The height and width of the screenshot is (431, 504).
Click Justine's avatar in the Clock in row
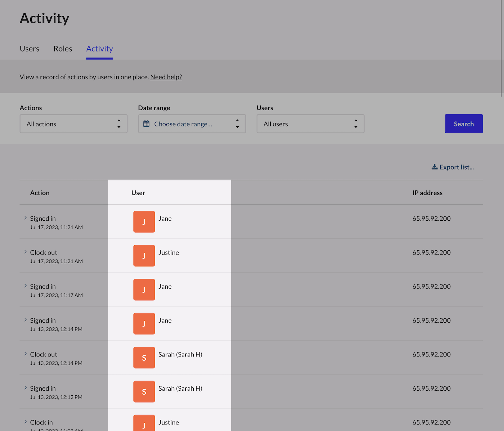[144, 423]
